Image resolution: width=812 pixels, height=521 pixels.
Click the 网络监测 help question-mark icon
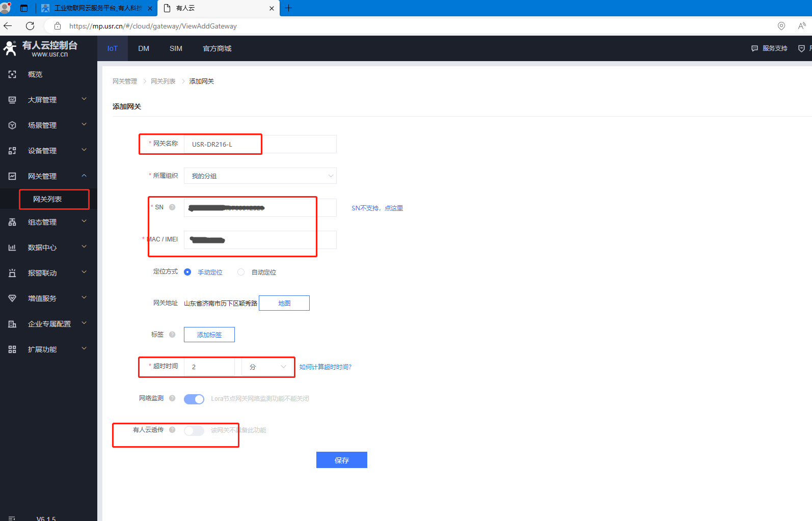click(x=172, y=398)
